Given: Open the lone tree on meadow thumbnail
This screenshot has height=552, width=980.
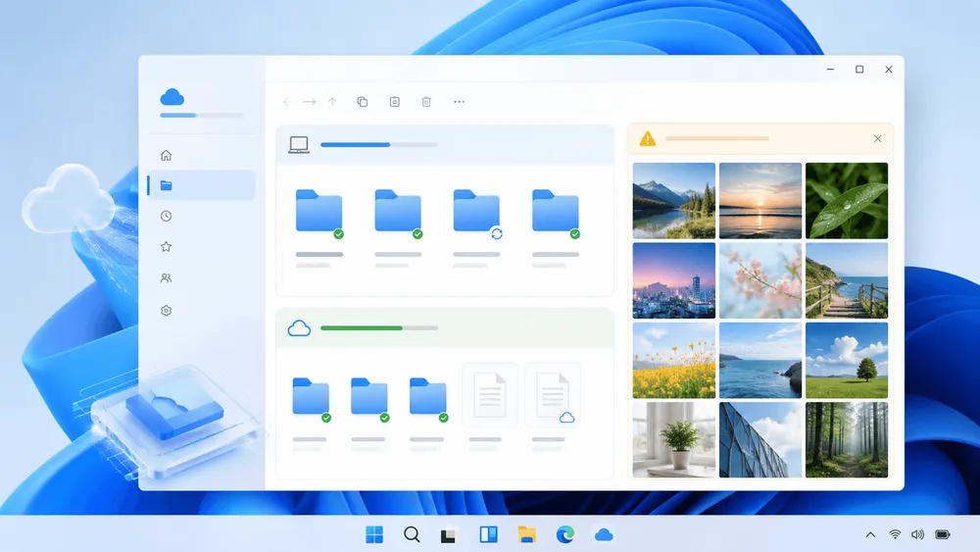Looking at the screenshot, I should [x=847, y=361].
